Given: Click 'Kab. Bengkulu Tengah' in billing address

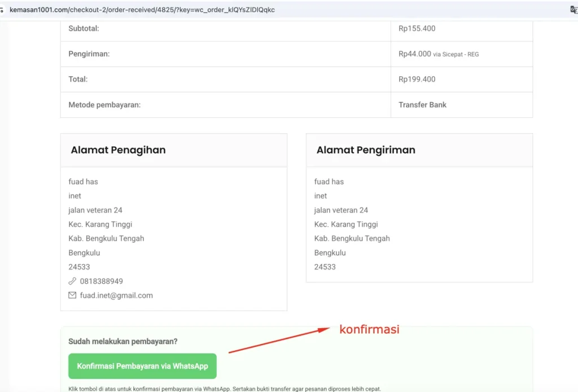Looking at the screenshot, I should [x=106, y=239].
